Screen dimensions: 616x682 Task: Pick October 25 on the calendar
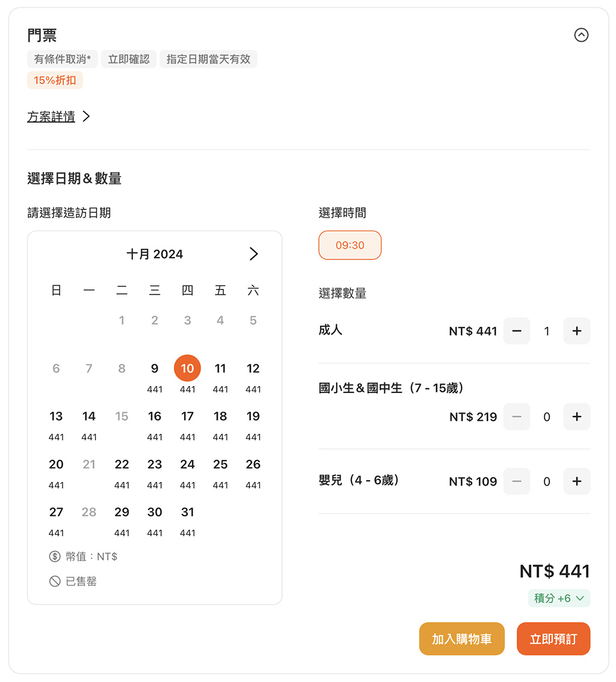220,472
